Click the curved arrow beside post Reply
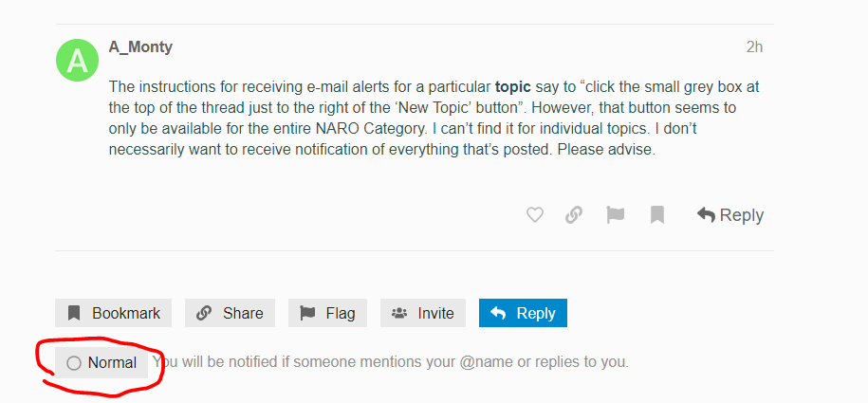Screen dimensions: 868x403 pos(706,215)
